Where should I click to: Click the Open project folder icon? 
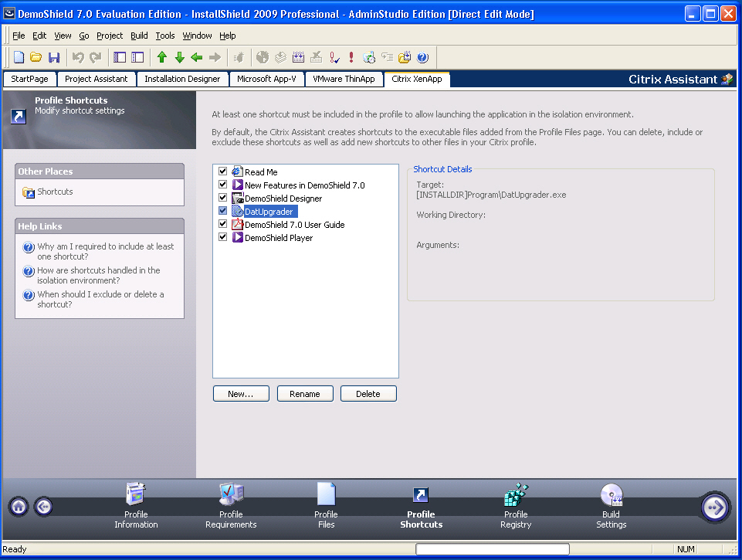pyautogui.click(x=36, y=57)
